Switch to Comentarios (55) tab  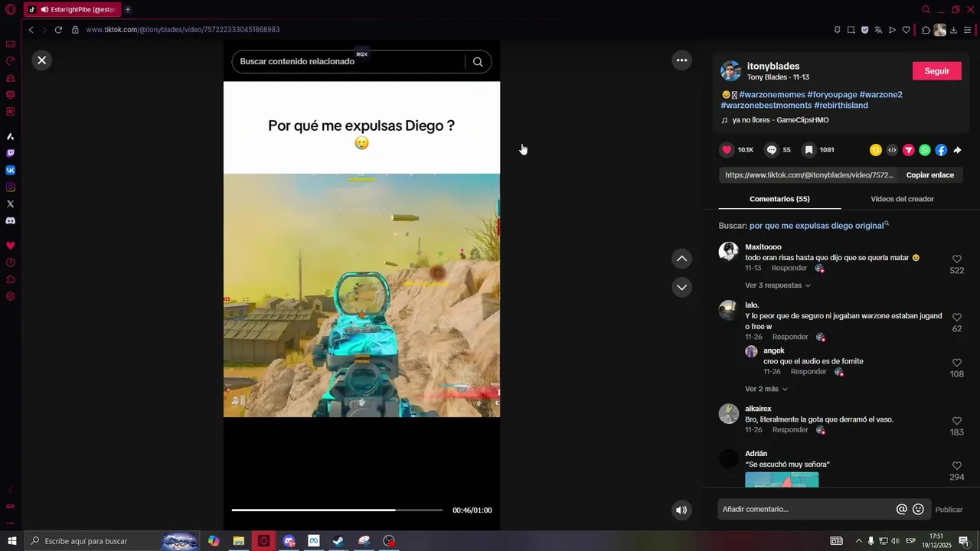coord(779,199)
